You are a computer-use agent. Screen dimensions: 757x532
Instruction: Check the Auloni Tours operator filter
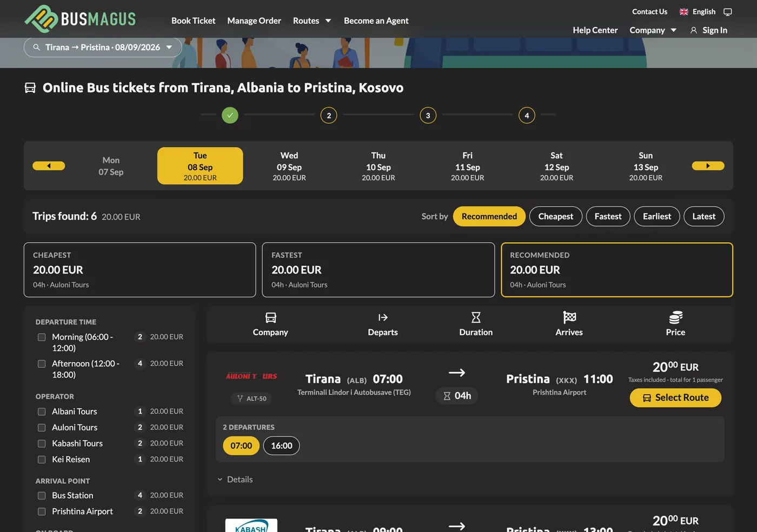[x=42, y=428]
